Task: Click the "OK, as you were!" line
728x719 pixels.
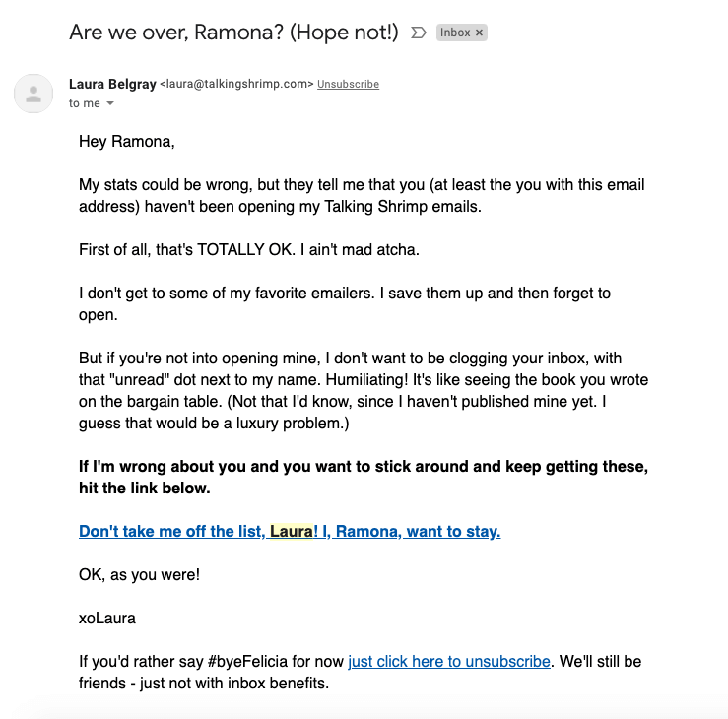Action: point(139,574)
